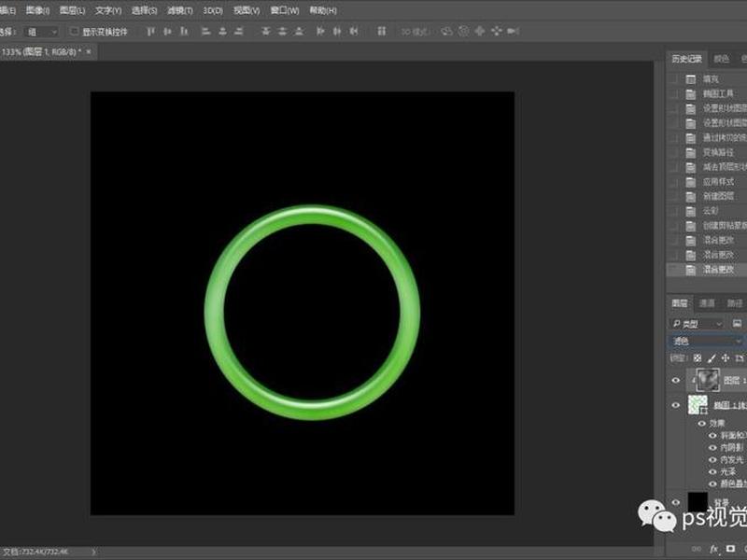Click the add layer mask icon
The image size is (747, 560).
(730, 549)
